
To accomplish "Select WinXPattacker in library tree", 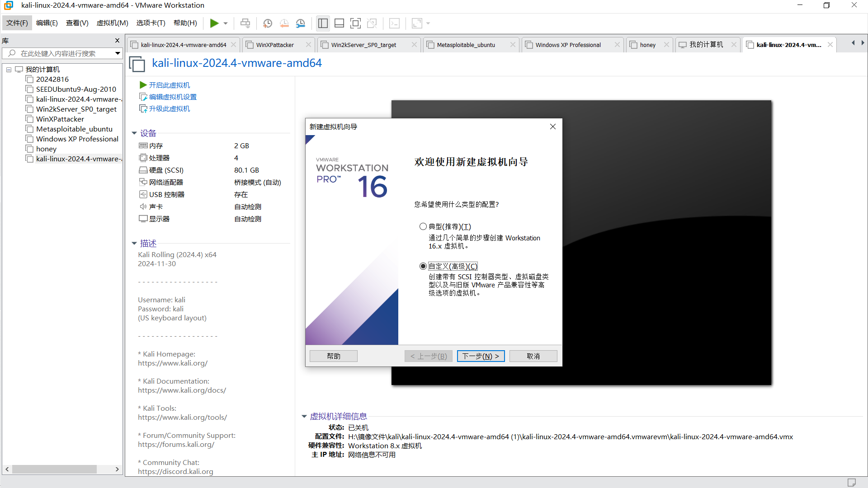I will pyautogui.click(x=60, y=119).
